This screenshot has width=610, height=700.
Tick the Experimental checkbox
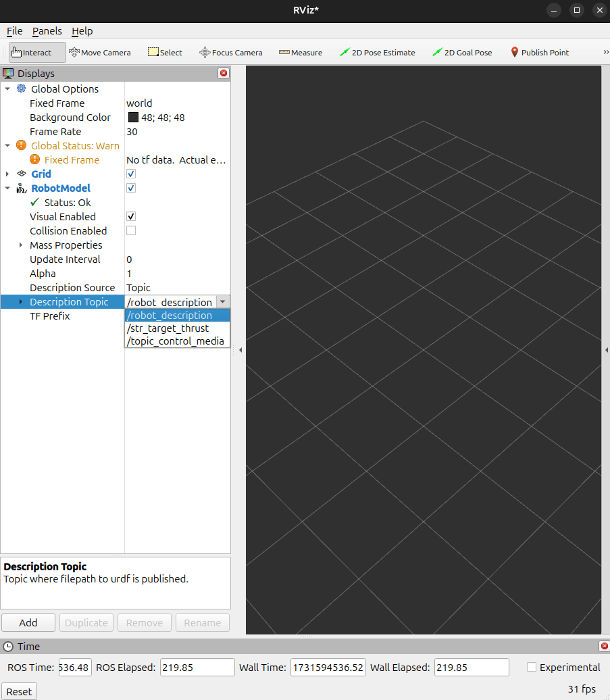coord(531,667)
